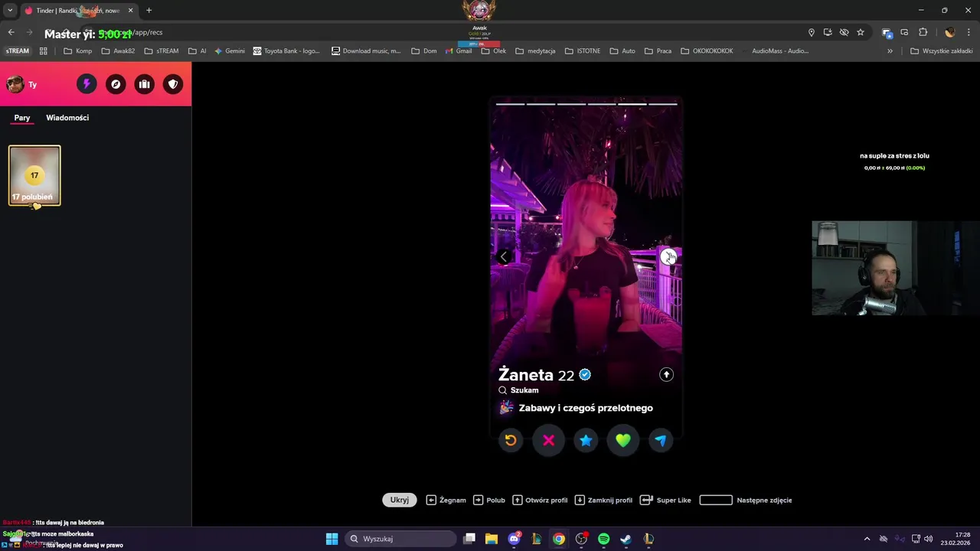Click the green heart Like button
Viewport: 980px width, 551px height.
623,440
